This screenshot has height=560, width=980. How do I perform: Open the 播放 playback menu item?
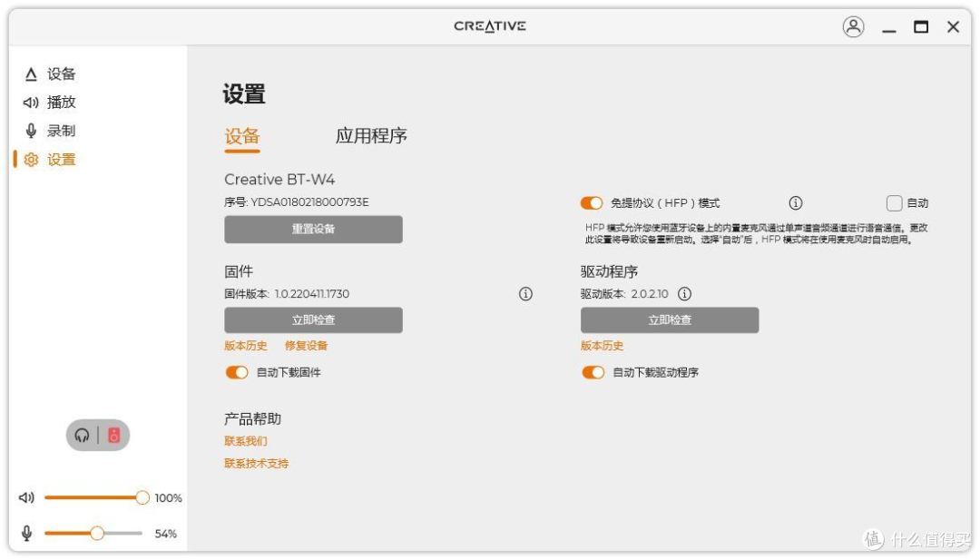pos(62,102)
